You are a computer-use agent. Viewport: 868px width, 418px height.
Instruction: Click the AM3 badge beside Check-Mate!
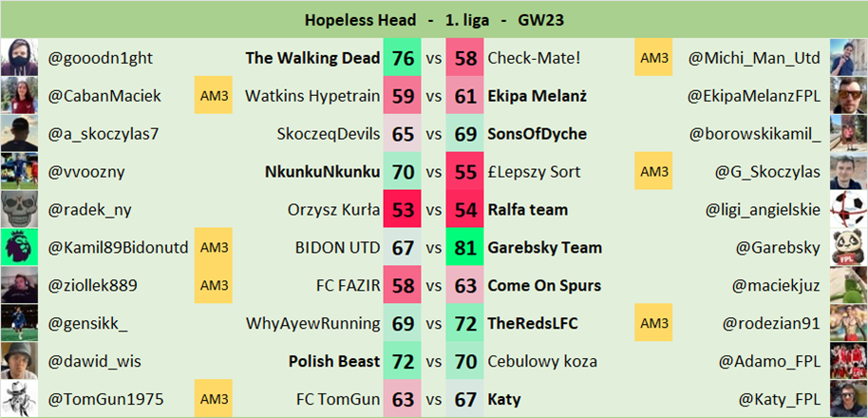(654, 58)
